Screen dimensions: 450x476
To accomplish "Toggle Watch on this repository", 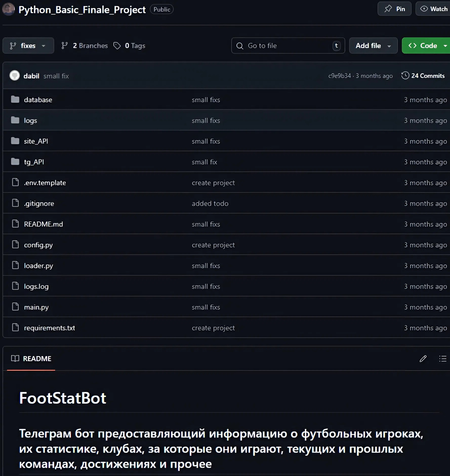I will tap(434, 9).
